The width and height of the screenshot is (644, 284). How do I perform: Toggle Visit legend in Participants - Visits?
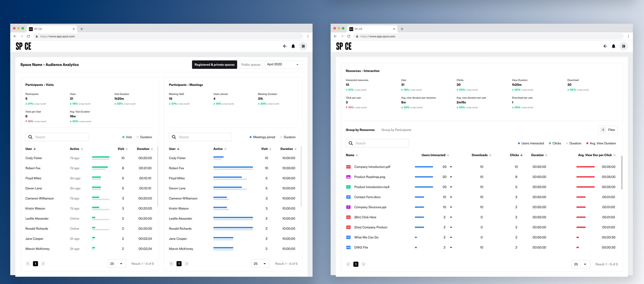pyautogui.click(x=127, y=137)
